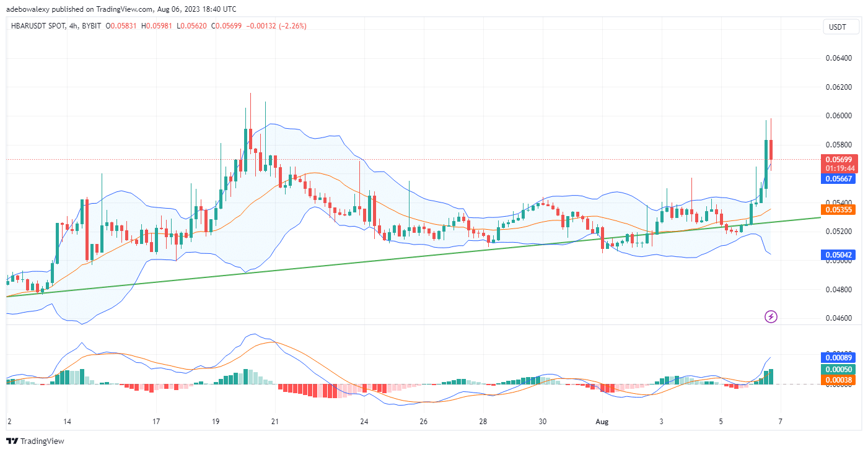Click the date label 24 on time axis
The width and height of the screenshot is (868, 452).
tap(364, 421)
